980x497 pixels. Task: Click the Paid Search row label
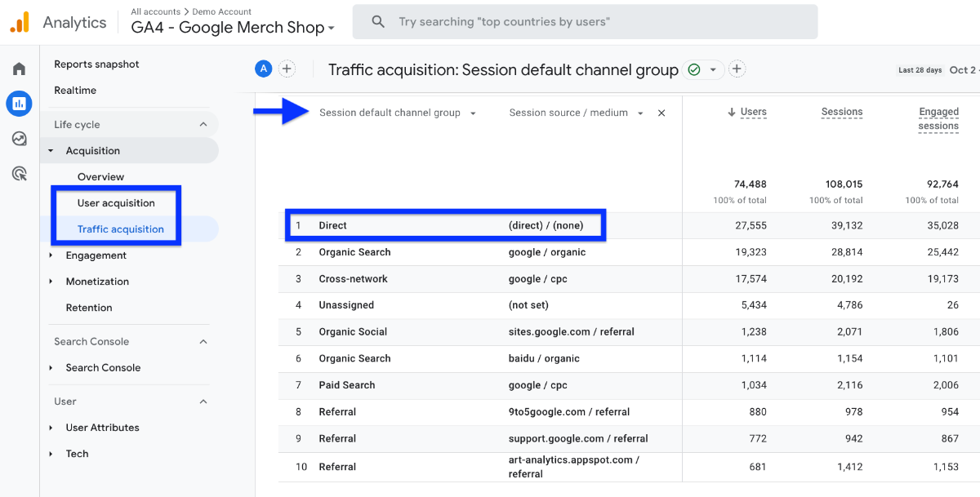pos(347,385)
